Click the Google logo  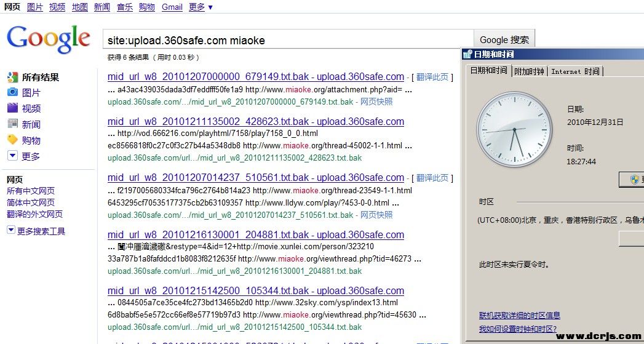49,39
